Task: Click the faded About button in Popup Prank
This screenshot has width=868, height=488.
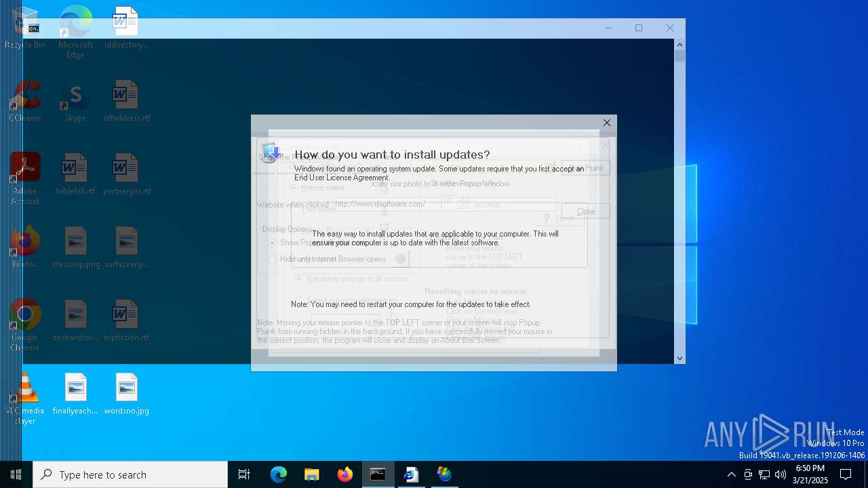Action: point(557,218)
